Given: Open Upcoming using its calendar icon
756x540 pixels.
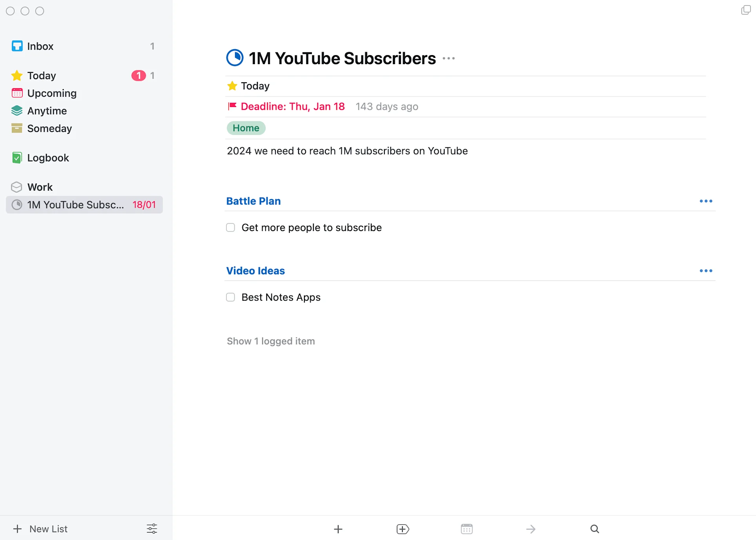Looking at the screenshot, I should tap(17, 93).
